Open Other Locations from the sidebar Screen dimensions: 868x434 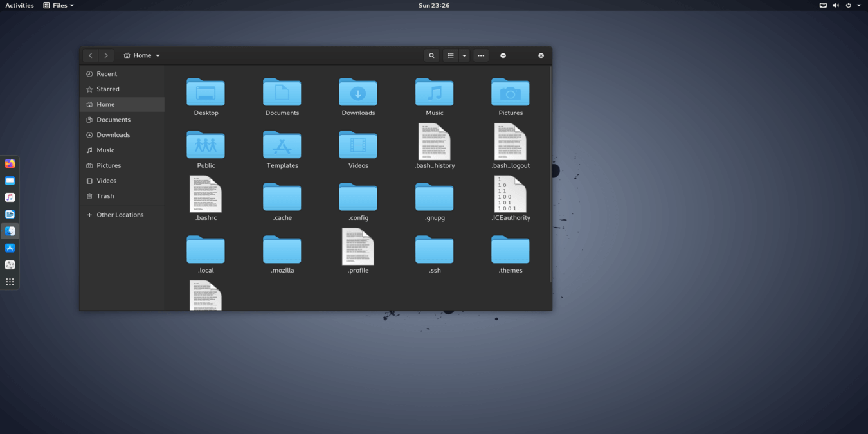tap(120, 214)
